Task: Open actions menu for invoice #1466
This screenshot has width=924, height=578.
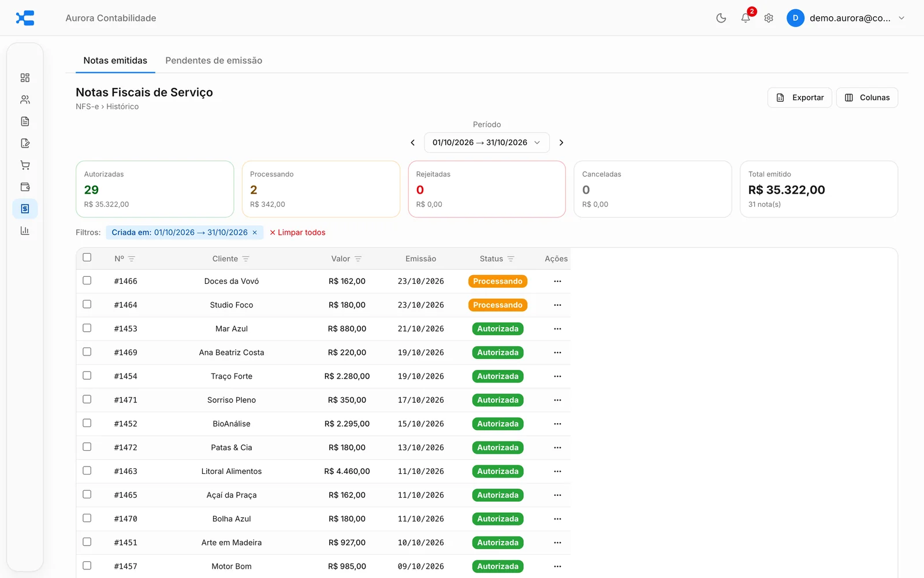Action: click(557, 281)
